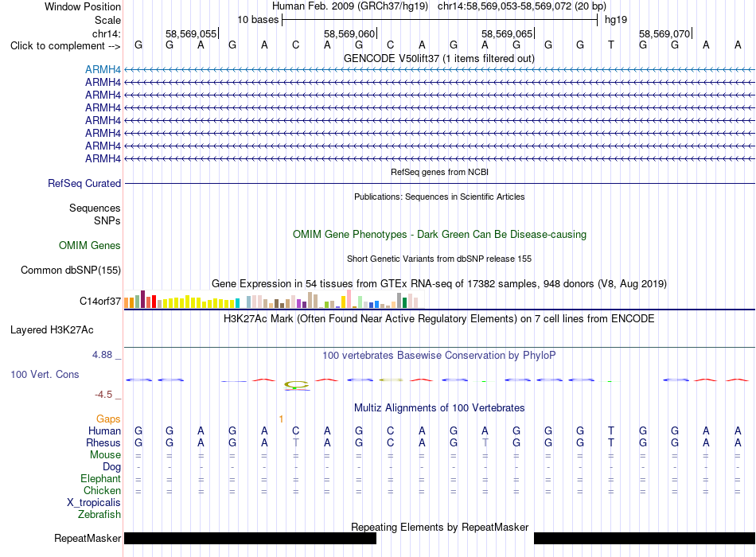The height and width of the screenshot is (557, 756).
Task: Click the 100 Vert. Cons track label
Action: (x=45, y=374)
